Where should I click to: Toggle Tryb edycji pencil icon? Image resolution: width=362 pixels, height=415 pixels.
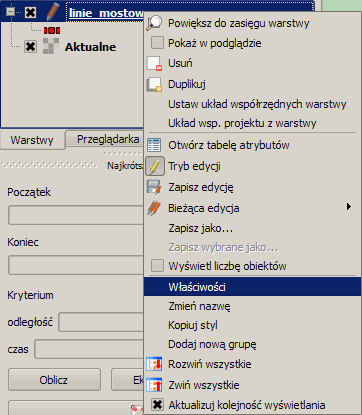coord(155,166)
